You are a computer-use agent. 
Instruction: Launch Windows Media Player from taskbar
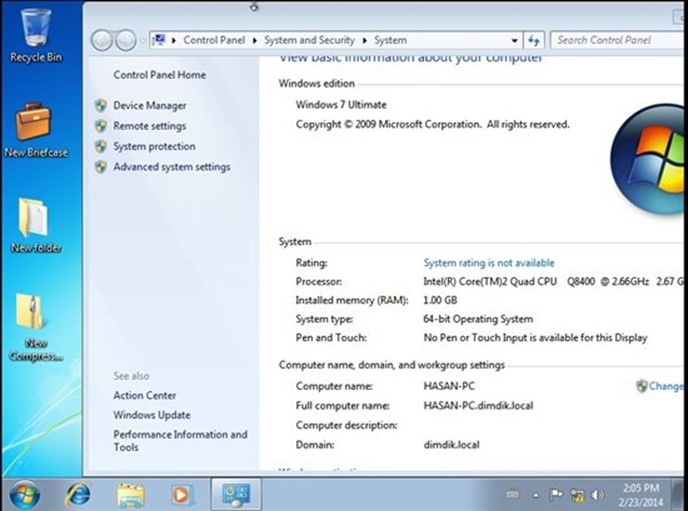point(182,495)
